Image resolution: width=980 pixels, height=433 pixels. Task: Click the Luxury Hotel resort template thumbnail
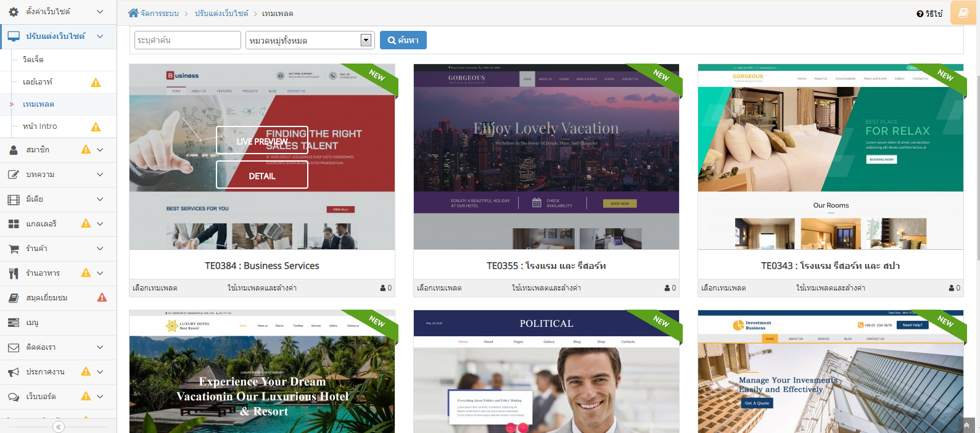(262, 371)
